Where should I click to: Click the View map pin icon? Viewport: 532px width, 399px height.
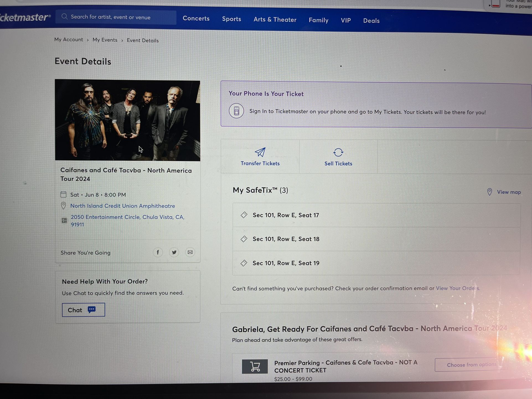click(x=489, y=192)
